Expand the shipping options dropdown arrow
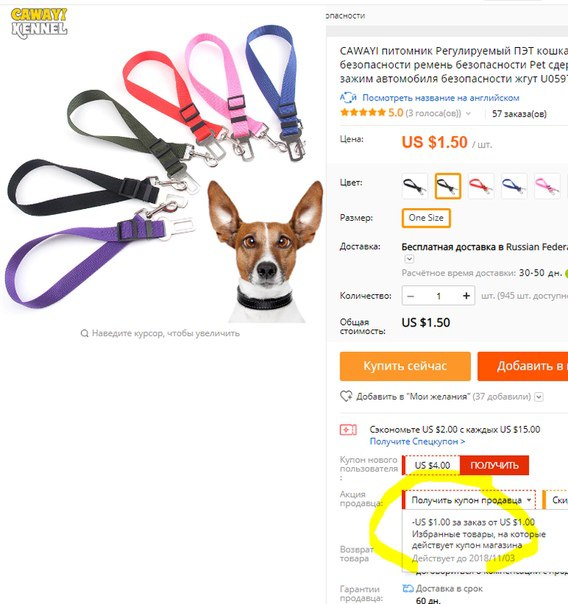 pos(409,259)
